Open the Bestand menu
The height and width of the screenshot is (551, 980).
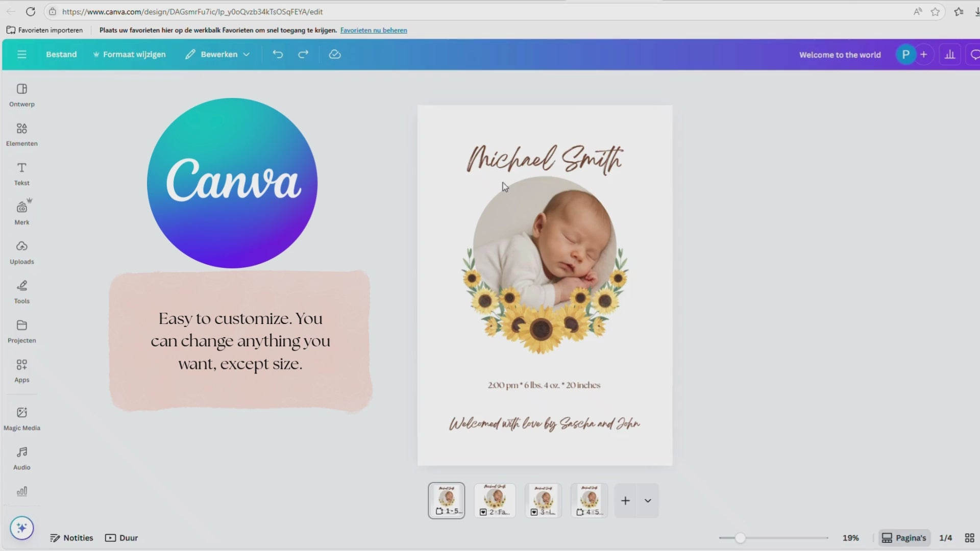pyautogui.click(x=61, y=54)
